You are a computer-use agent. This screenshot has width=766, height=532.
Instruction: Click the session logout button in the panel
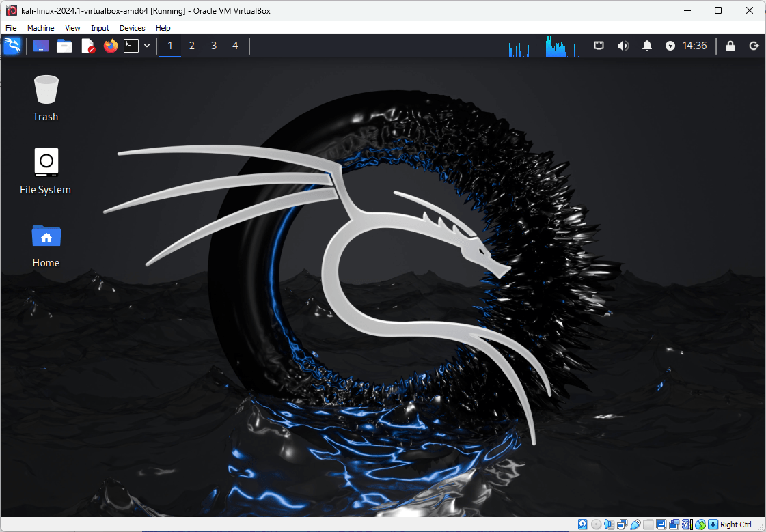tap(754, 46)
